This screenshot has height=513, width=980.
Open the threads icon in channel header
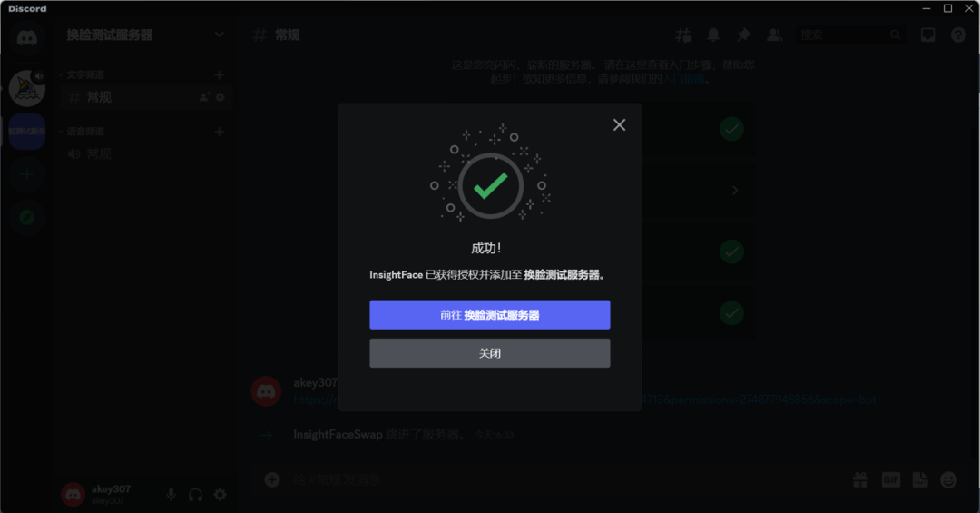click(x=683, y=35)
